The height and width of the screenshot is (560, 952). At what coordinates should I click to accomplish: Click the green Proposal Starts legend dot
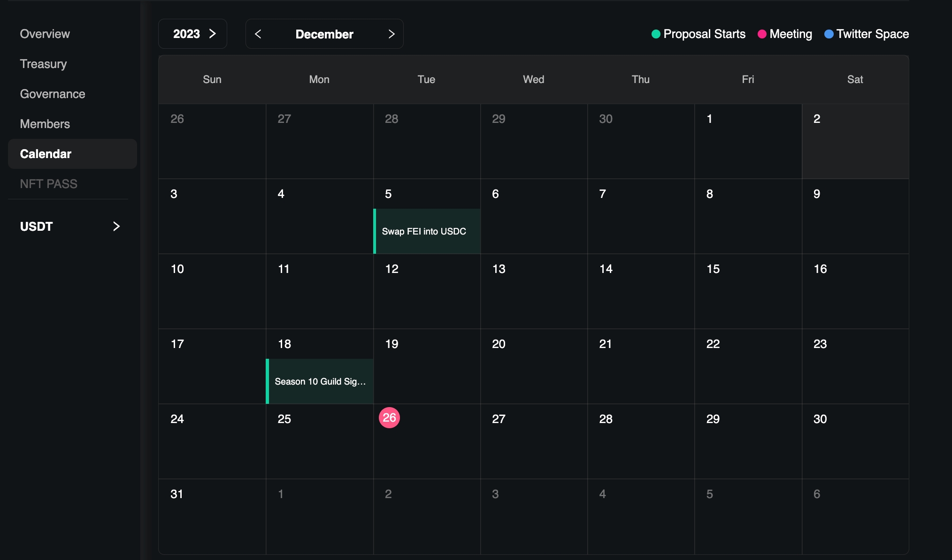pyautogui.click(x=656, y=34)
